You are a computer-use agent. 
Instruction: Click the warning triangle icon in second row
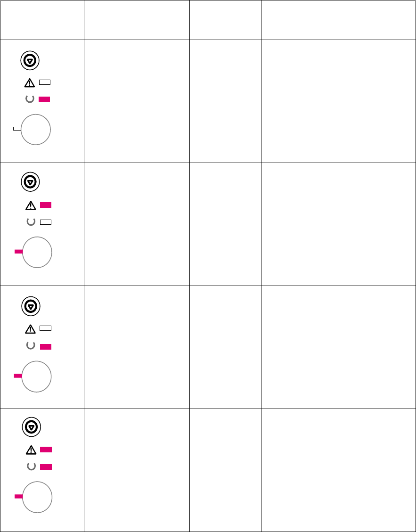(x=31, y=205)
